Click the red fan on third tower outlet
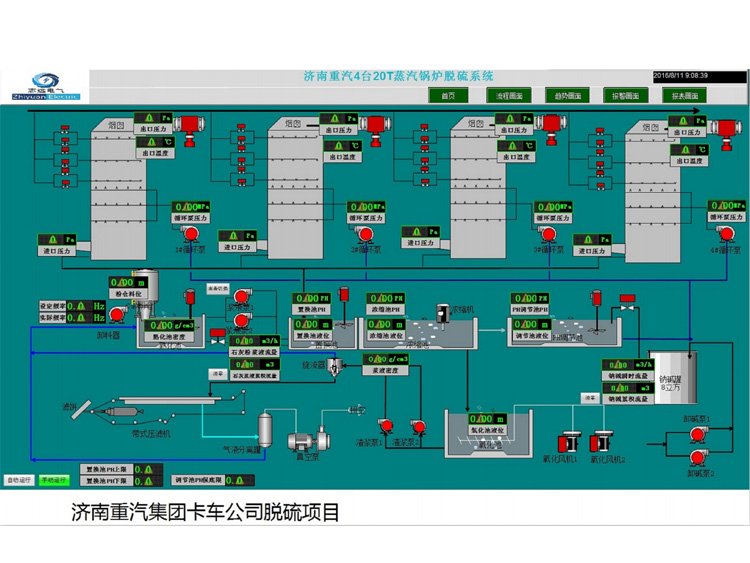The height and width of the screenshot is (563, 750). [x=551, y=127]
